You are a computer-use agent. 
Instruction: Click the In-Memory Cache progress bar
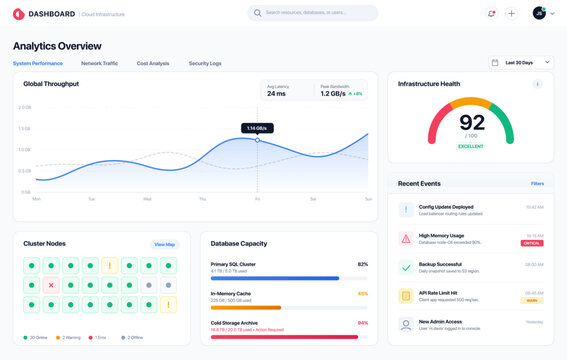289,308
